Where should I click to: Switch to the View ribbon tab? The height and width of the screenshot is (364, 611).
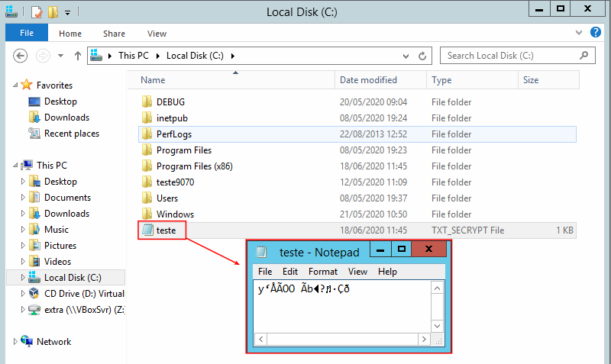157,34
